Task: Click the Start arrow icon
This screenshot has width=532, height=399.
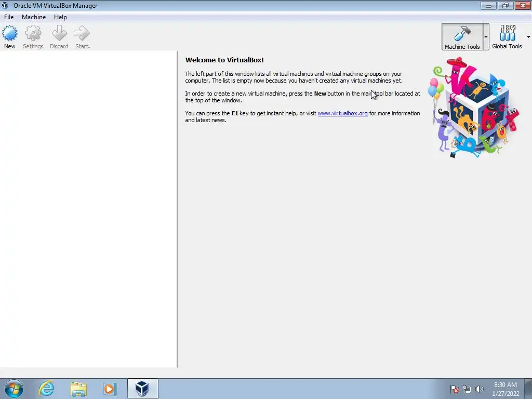Action: (x=82, y=34)
